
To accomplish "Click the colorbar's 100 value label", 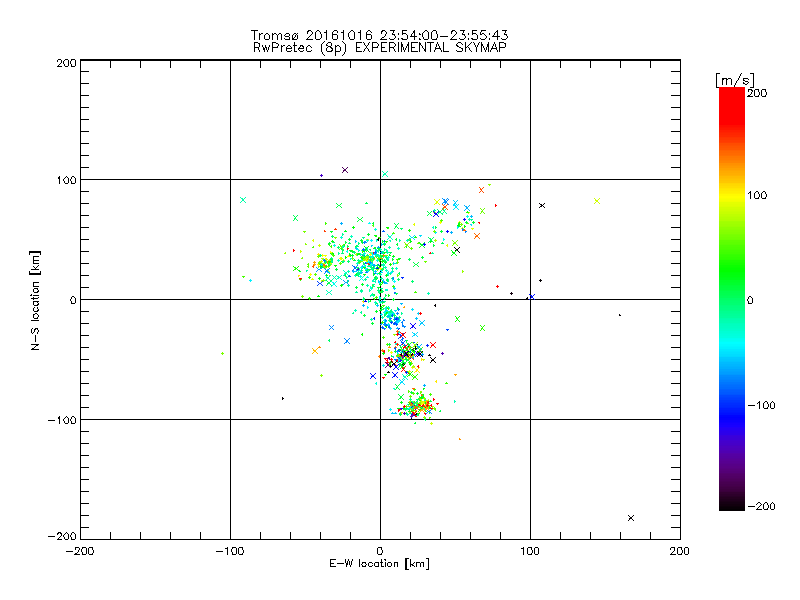I will pos(757,195).
